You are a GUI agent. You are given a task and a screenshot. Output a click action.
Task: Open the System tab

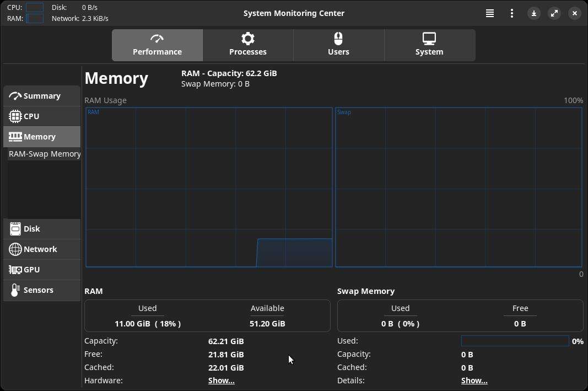429,45
